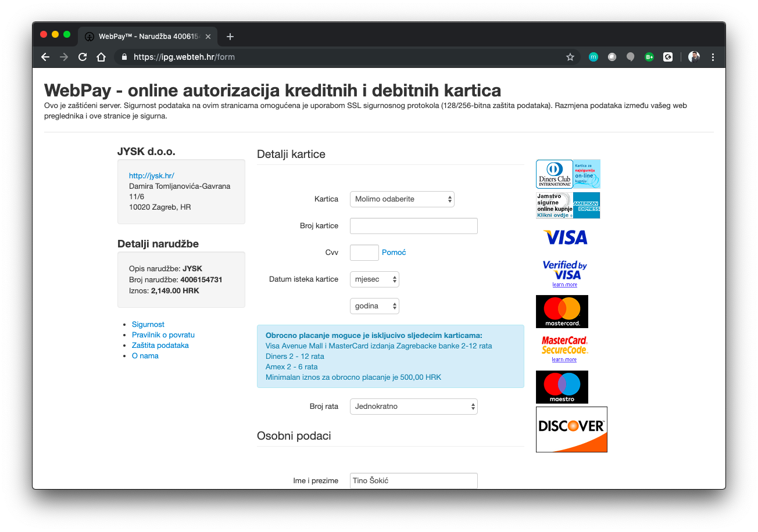
Task: Click the American Express logo
Action: pos(586,206)
